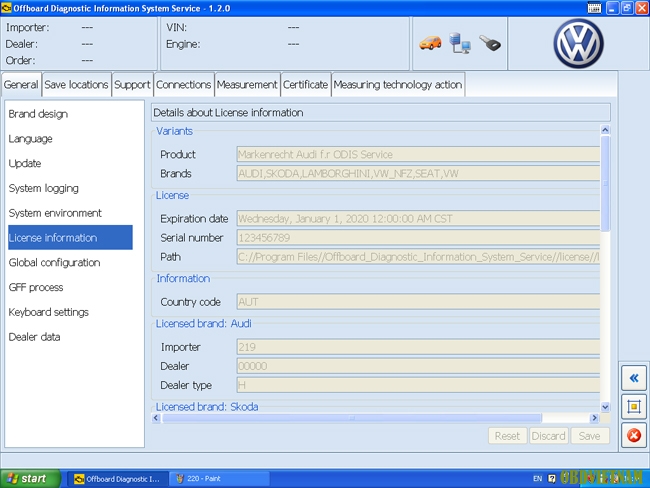
Task: Open the Certificate tab
Action: (x=306, y=85)
